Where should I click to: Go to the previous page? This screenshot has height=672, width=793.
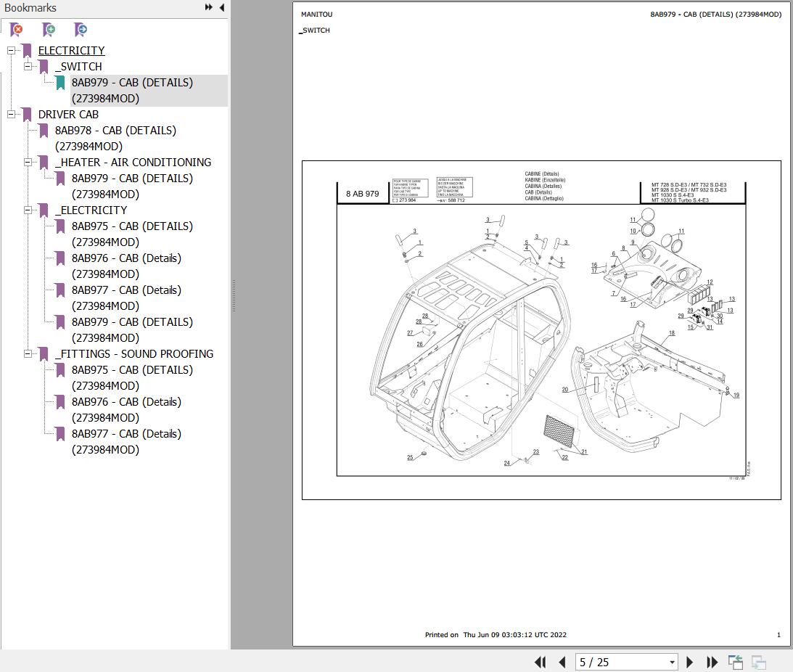[x=562, y=662]
